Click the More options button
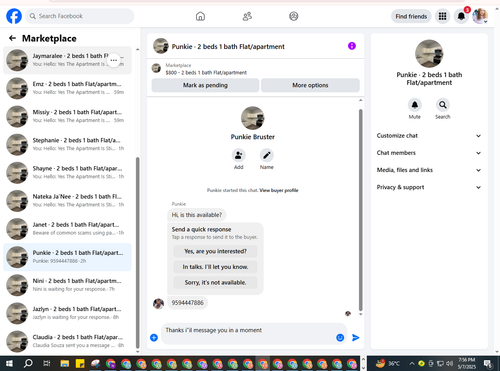The height and width of the screenshot is (371, 500). point(310,85)
